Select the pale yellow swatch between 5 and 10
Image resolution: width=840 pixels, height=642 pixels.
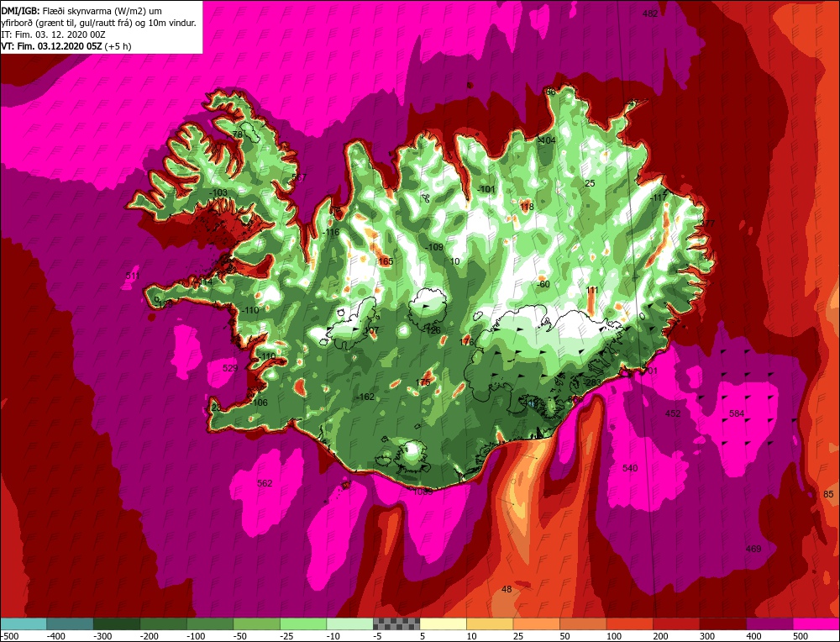[443, 624]
